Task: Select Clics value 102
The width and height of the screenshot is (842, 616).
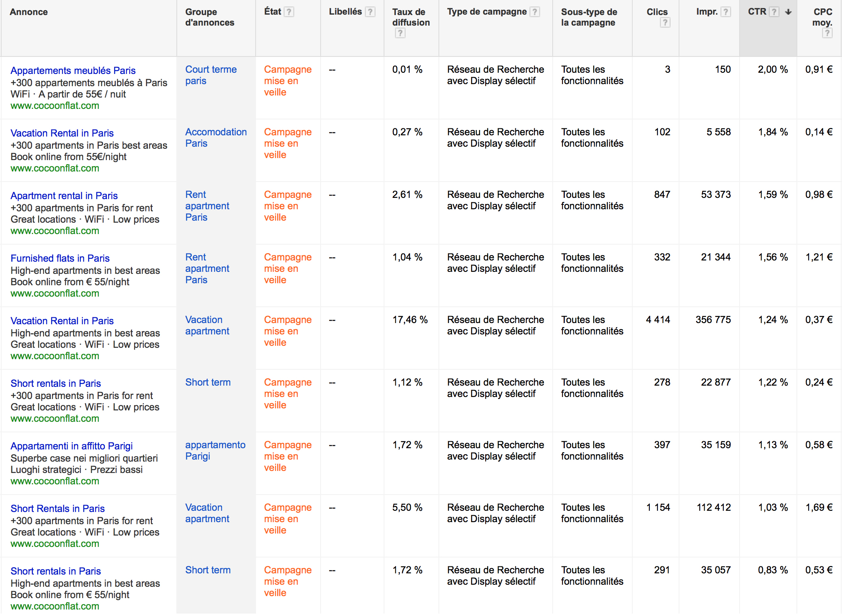Action: [x=662, y=132]
